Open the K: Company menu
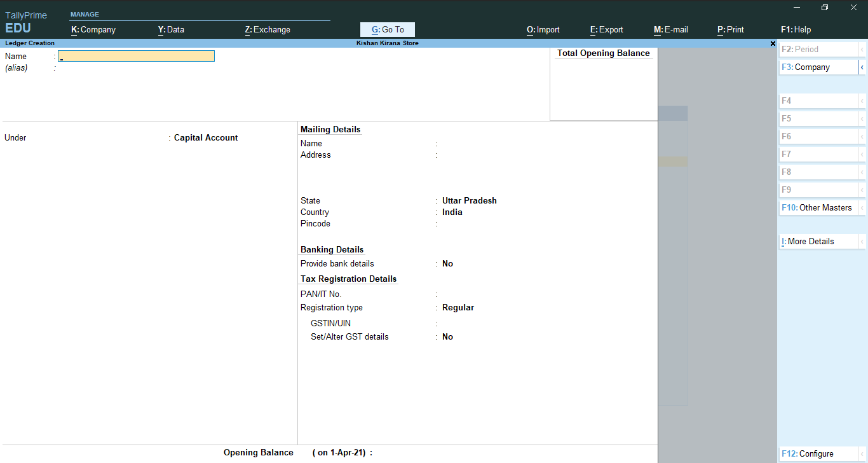Screen dimensions: 868x463 coord(93,30)
